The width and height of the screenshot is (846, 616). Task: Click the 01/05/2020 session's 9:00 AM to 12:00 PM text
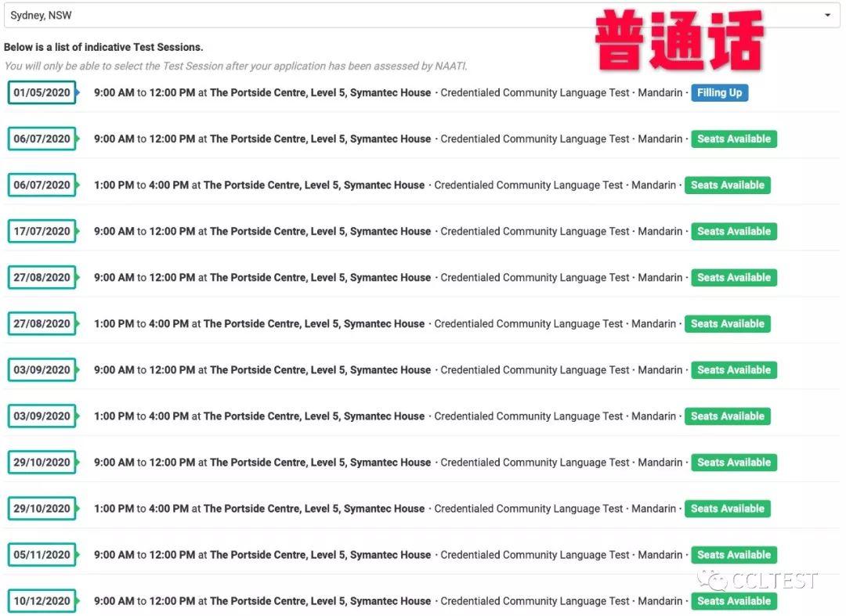pyautogui.click(x=145, y=92)
